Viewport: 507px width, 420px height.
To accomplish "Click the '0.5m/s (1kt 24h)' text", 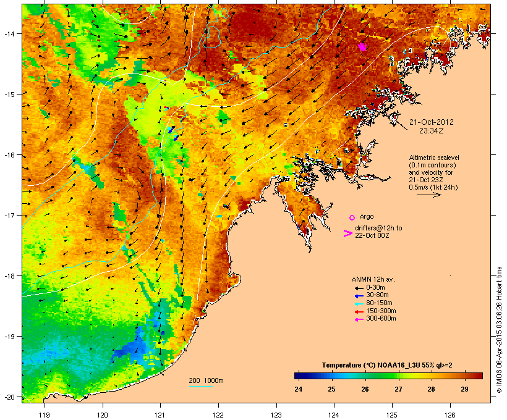I will point(433,187).
